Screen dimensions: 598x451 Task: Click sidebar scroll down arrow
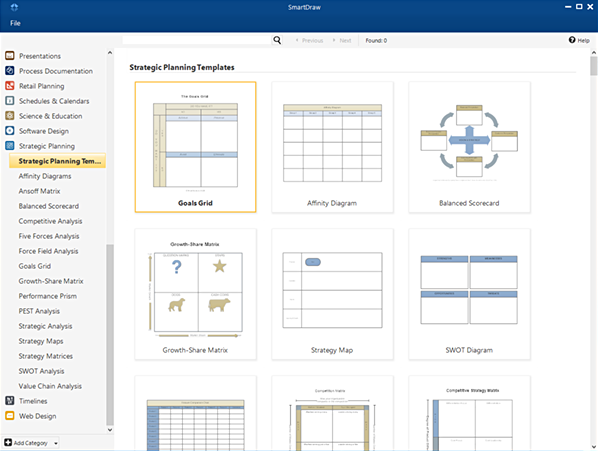click(x=110, y=430)
